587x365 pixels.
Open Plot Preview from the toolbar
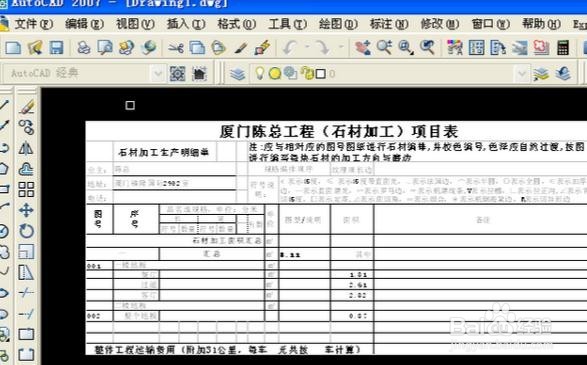(105, 48)
